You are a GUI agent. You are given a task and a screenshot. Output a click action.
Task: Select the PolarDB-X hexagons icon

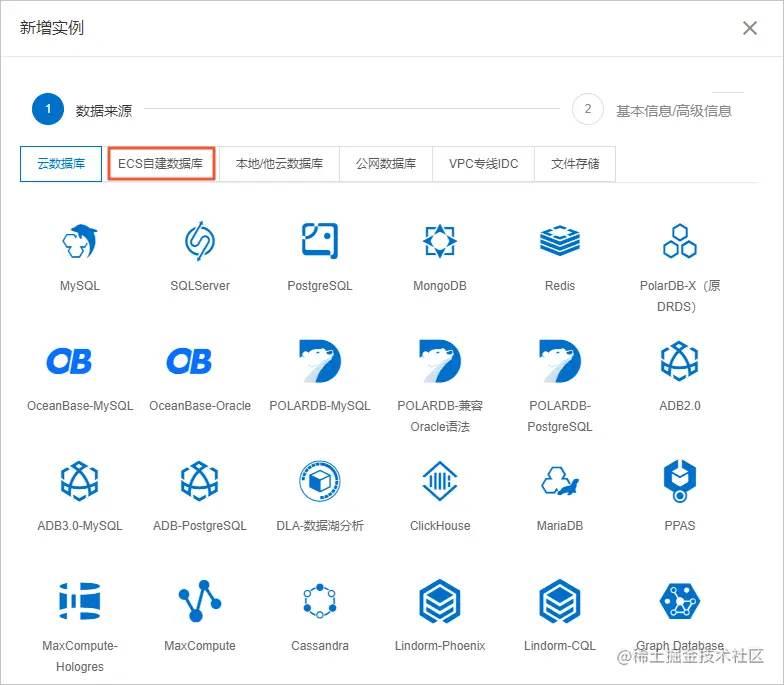point(680,241)
